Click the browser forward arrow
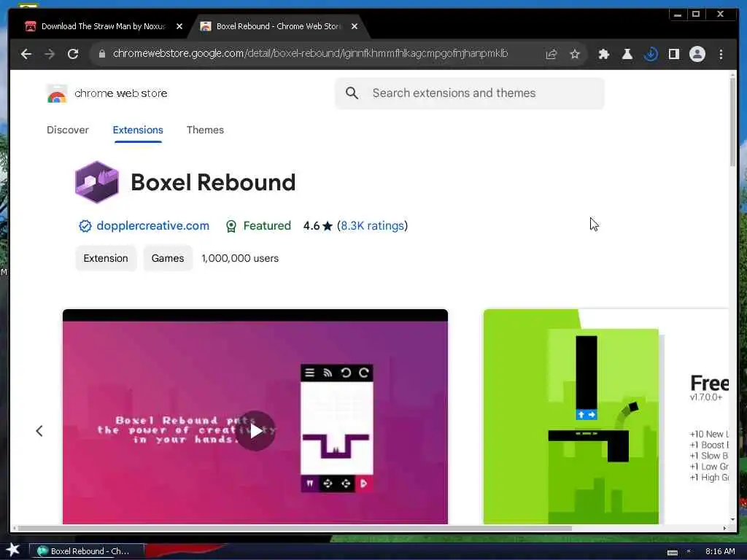The width and height of the screenshot is (747, 560). (50, 54)
